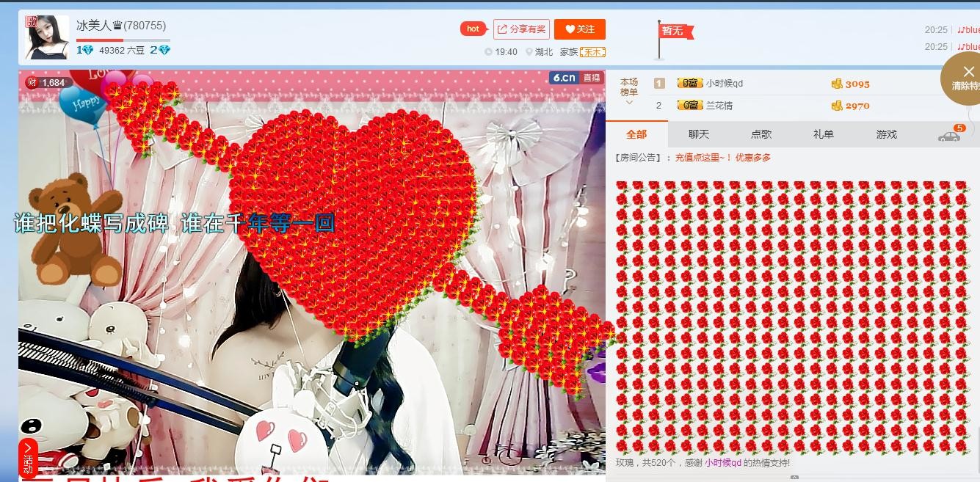Click the first 20:25 blue song entry
This screenshot has width=980, height=482.
(x=952, y=30)
